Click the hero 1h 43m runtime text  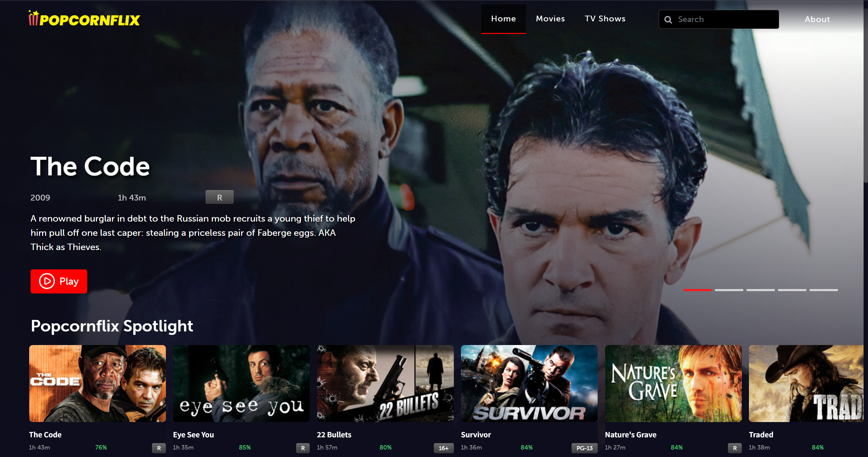click(x=132, y=198)
